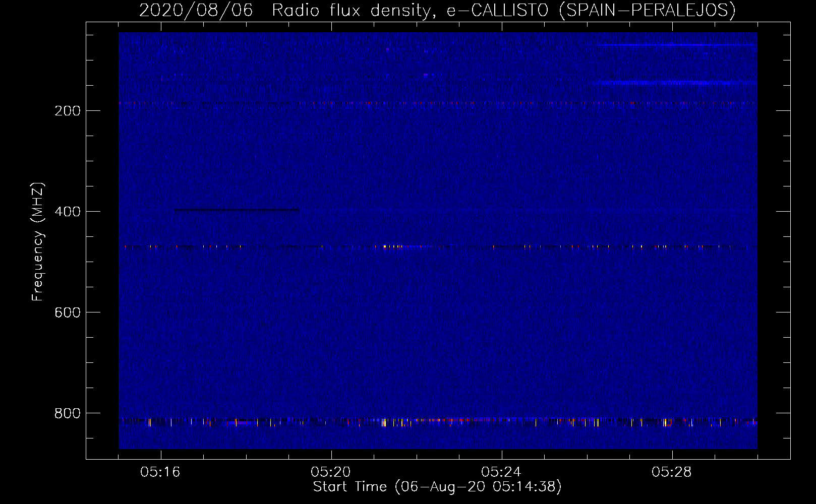The width and height of the screenshot is (816, 504).
Task: Click the 05:24 time tick label
Action: pos(501,472)
